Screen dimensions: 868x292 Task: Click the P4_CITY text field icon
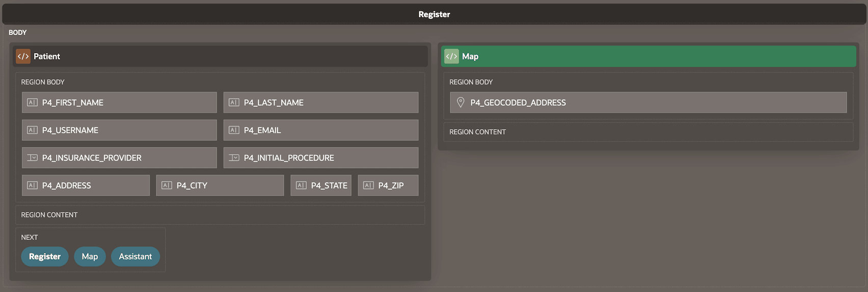[167, 186]
